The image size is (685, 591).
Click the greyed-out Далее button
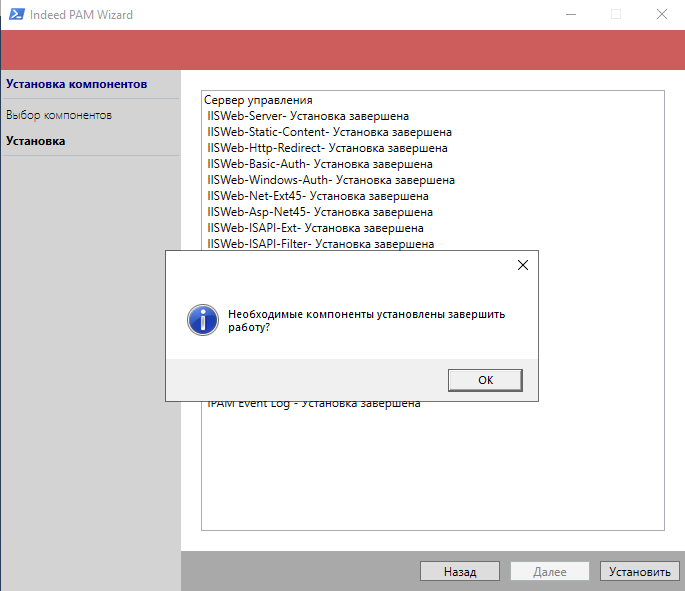point(550,572)
